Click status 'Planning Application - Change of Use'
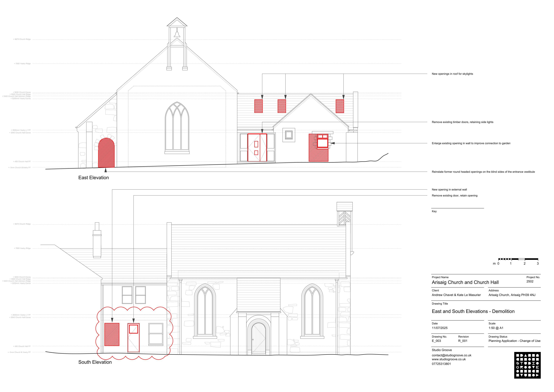554x392 pixels. [514, 341]
